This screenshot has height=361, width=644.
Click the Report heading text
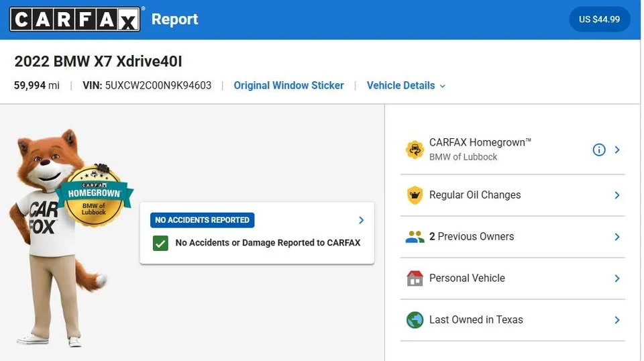click(174, 19)
